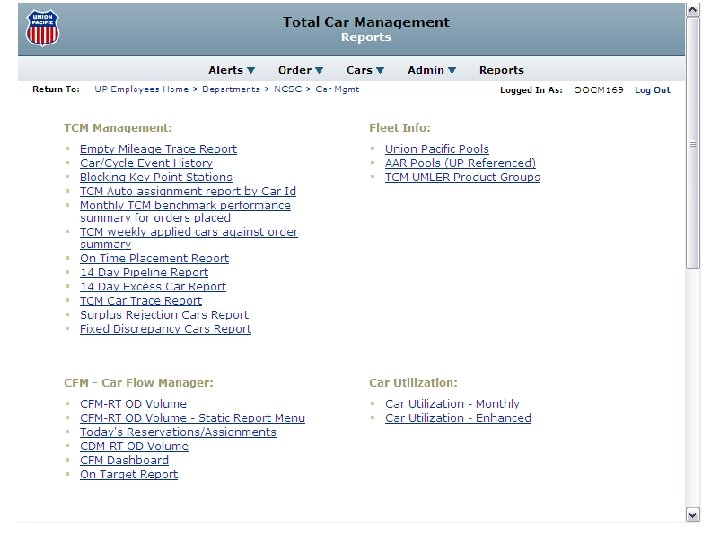View Union Pacific Pools
The height and width of the screenshot is (540, 720).
pos(437,149)
